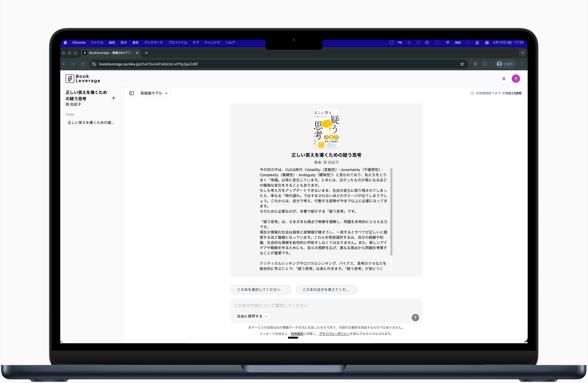The height and width of the screenshot is (383, 588).
Task: Open the プライバシーポリシー link
Action: [334, 334]
